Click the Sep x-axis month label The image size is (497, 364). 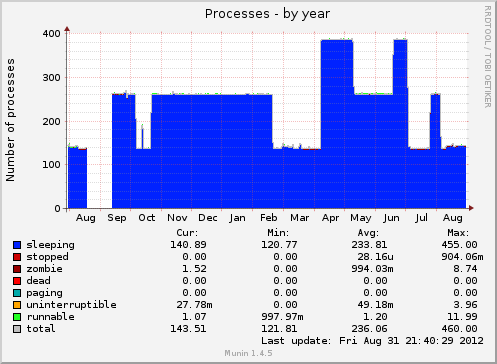tap(117, 218)
